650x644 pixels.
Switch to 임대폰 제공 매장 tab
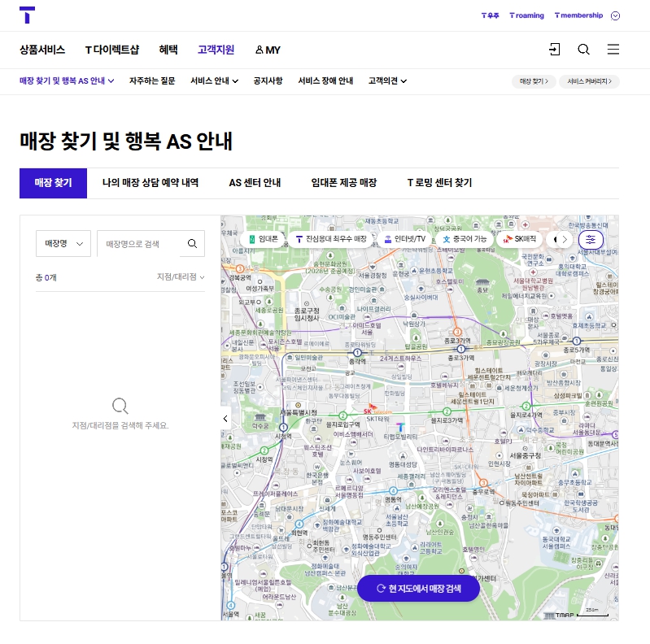click(x=343, y=183)
